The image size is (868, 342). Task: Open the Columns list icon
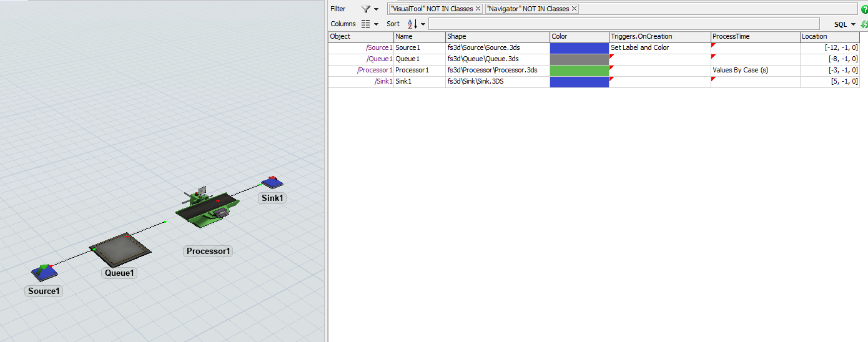(366, 24)
